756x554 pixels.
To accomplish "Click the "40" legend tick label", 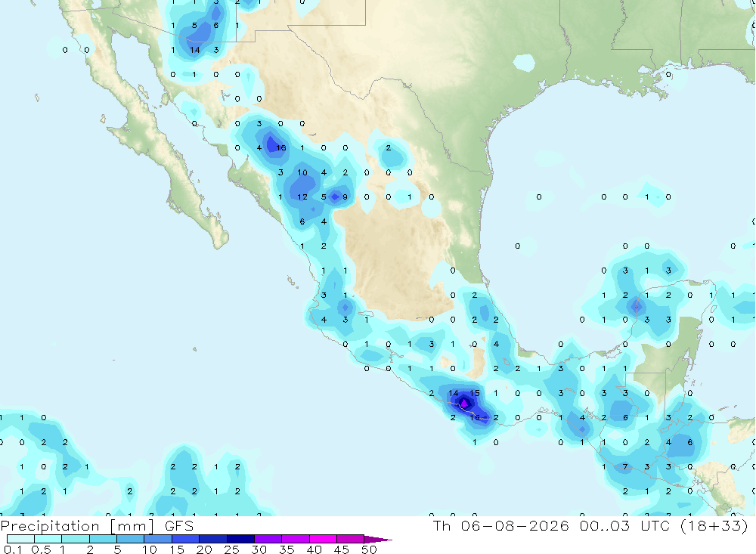I will [314, 549].
